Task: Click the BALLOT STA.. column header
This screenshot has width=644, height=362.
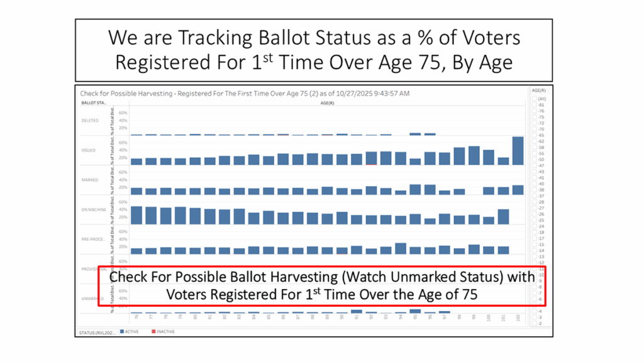Action: click(x=94, y=102)
